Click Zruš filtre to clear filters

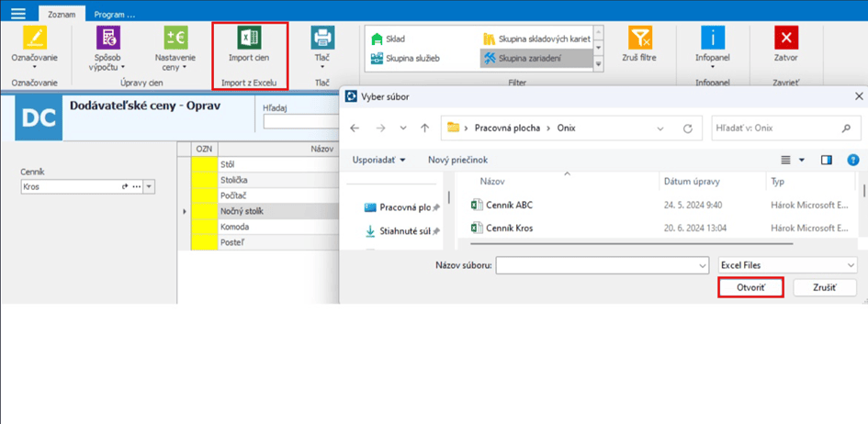pos(640,38)
